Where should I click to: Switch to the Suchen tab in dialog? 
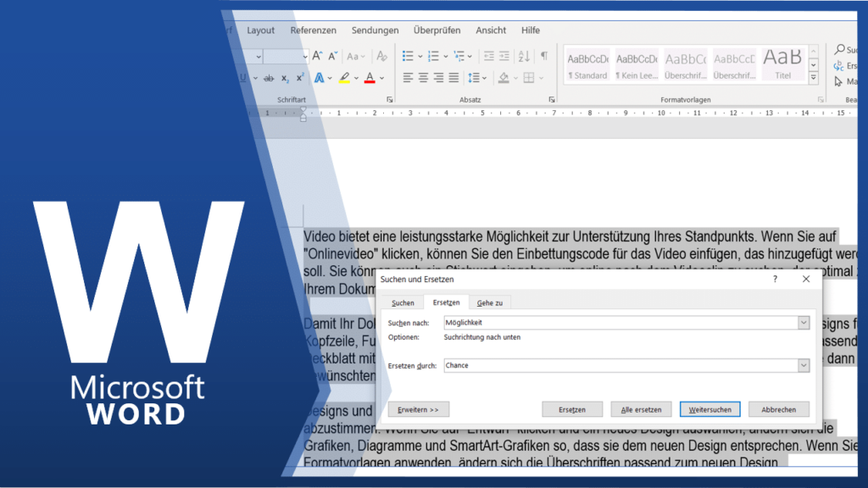[403, 302]
